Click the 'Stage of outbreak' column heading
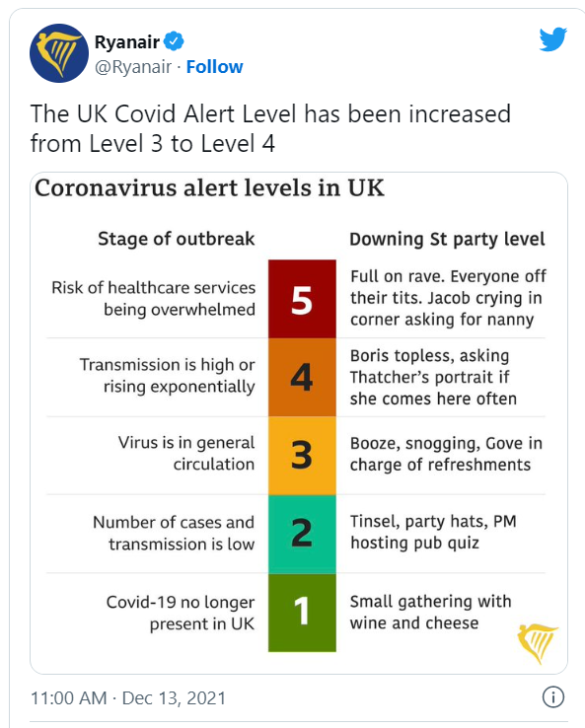 point(177,239)
